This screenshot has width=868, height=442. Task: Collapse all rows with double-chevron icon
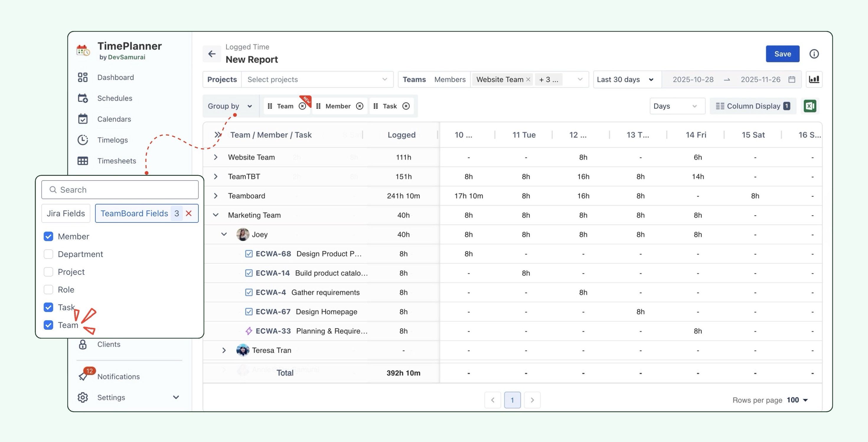tap(218, 135)
